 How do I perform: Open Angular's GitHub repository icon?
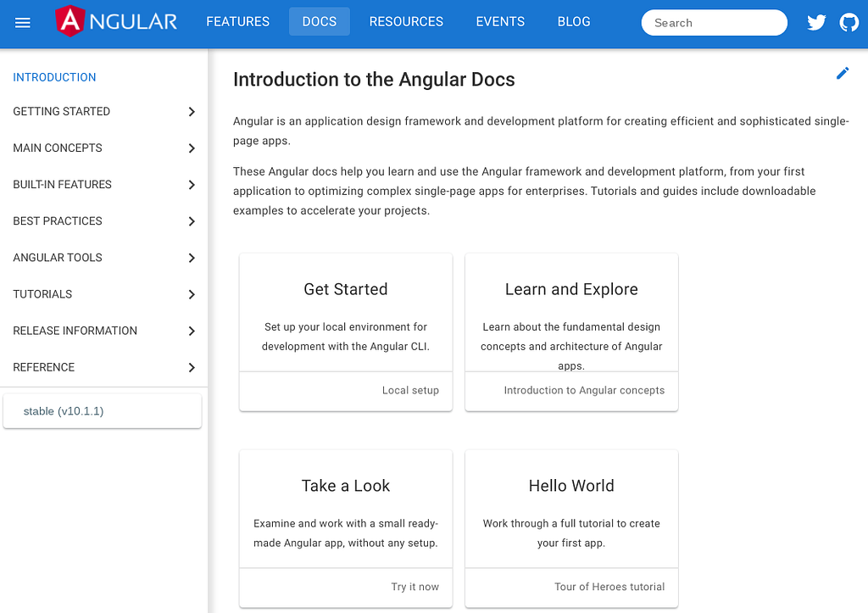tap(849, 23)
